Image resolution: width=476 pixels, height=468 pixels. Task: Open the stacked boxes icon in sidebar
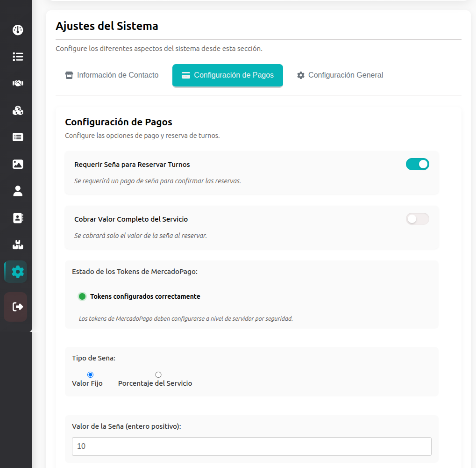tap(18, 245)
